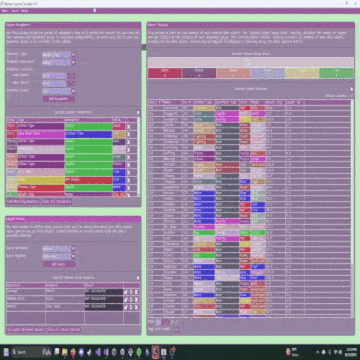
Task: Expand the display columns dropdown above the results table
Action: 339,96
